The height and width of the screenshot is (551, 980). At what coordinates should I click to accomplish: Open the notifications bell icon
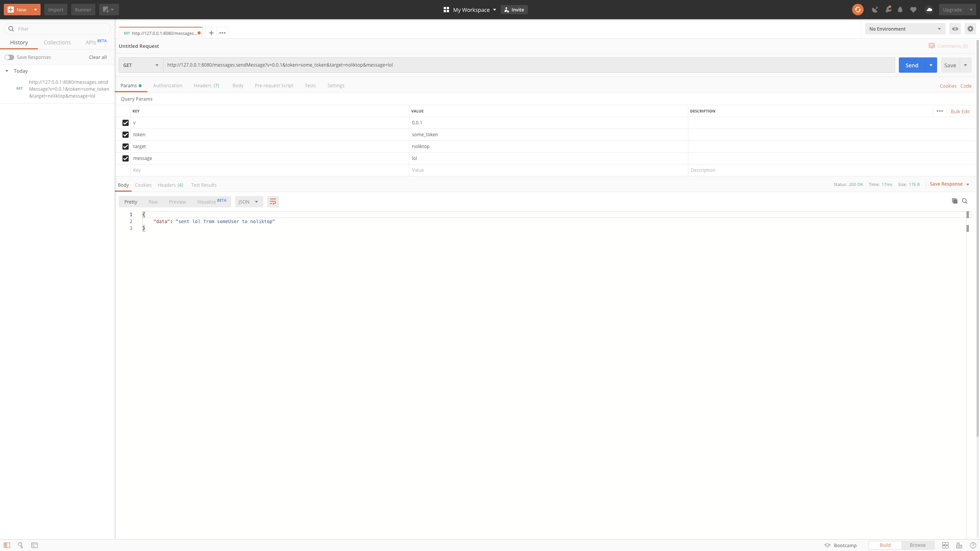[x=900, y=10]
